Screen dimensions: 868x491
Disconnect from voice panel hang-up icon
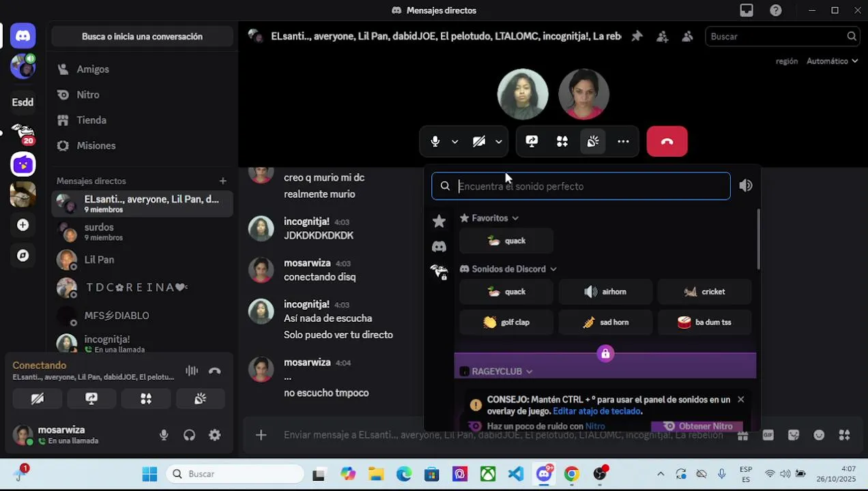tap(215, 371)
